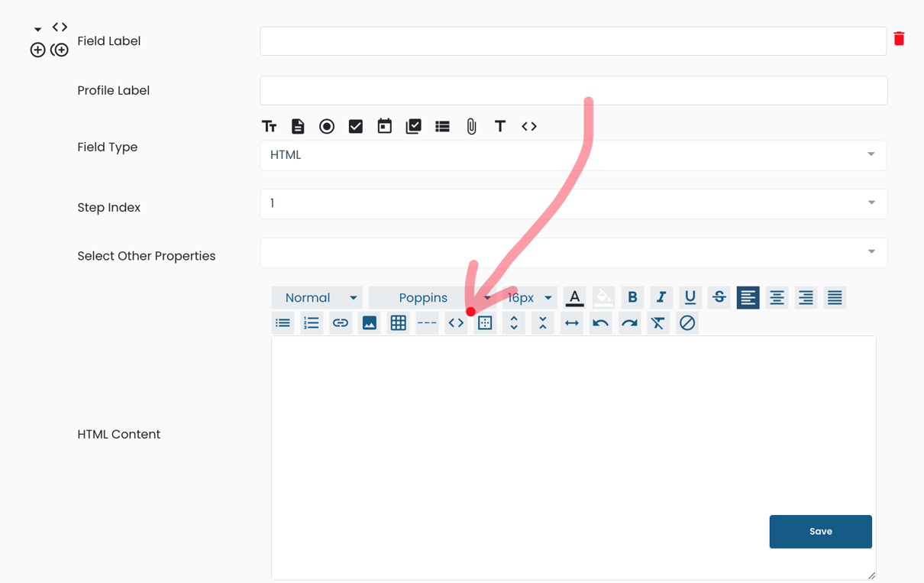Enable center text alignment
This screenshot has width=924, height=583.
point(777,297)
